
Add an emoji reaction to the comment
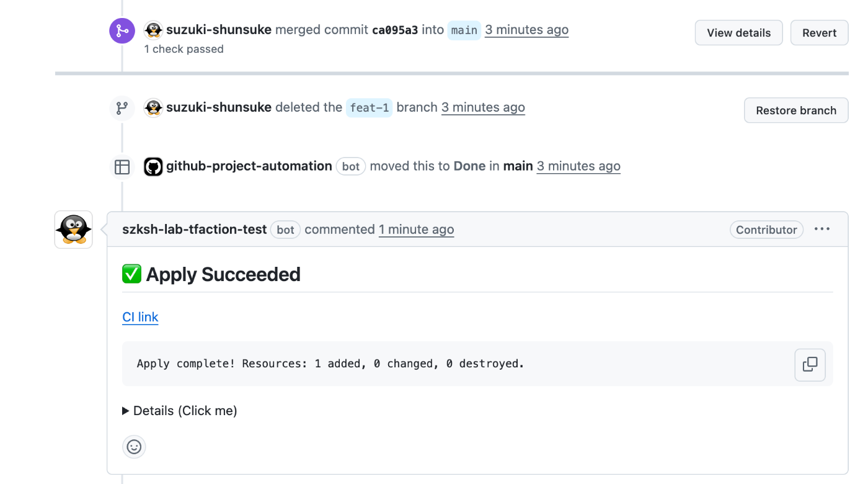pos(134,447)
